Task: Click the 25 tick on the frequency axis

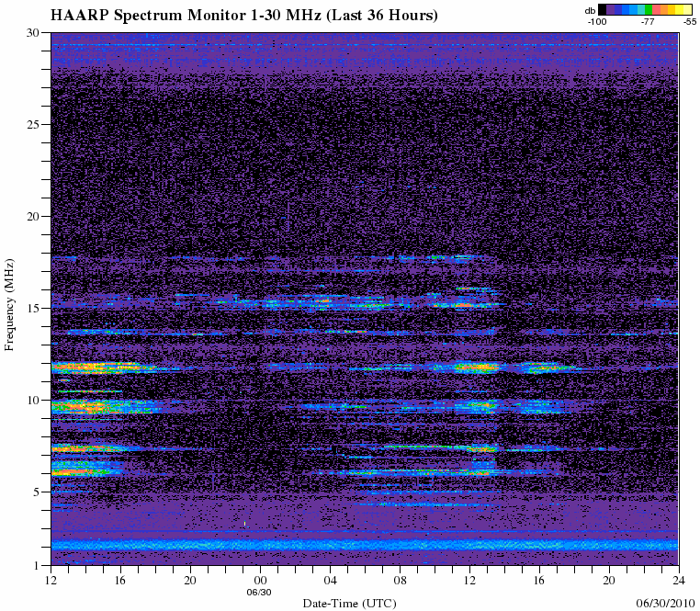Action: pos(34,125)
